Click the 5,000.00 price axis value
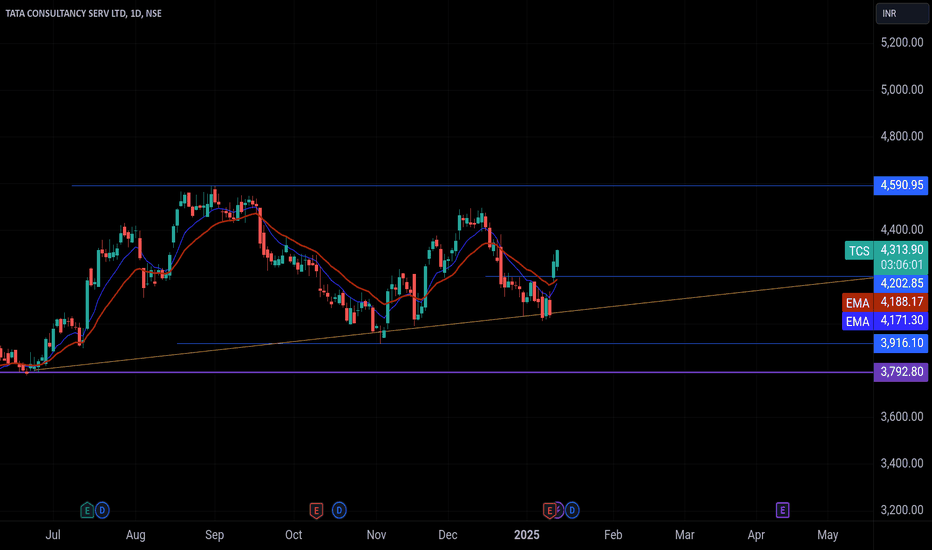 click(x=902, y=89)
